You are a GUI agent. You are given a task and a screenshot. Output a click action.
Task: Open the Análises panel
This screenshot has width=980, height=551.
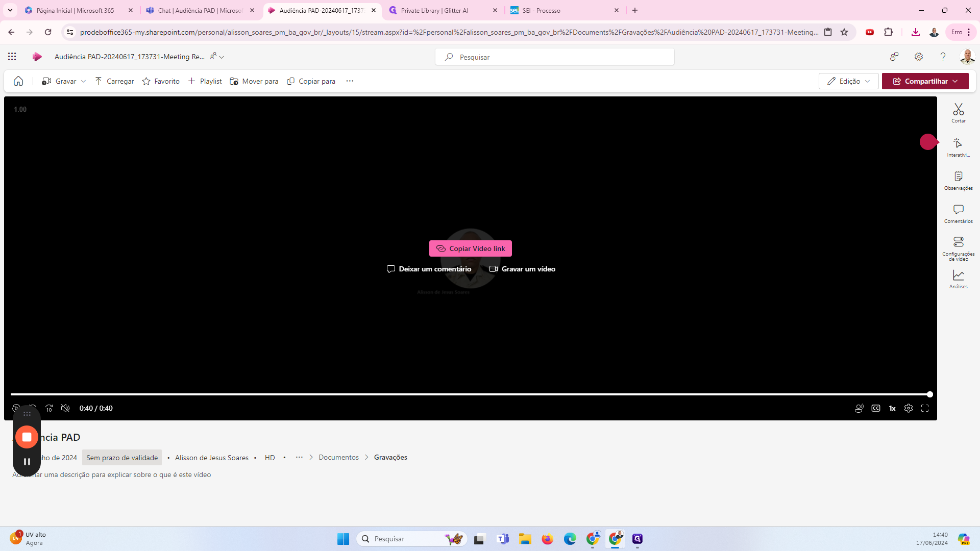[958, 279]
